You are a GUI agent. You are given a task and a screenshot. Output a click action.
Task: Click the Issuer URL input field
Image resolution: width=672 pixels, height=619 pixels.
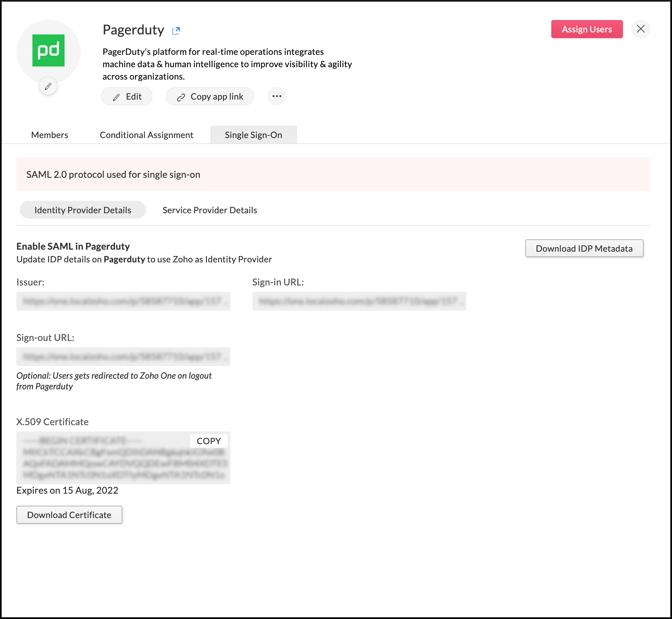pyautogui.click(x=123, y=301)
